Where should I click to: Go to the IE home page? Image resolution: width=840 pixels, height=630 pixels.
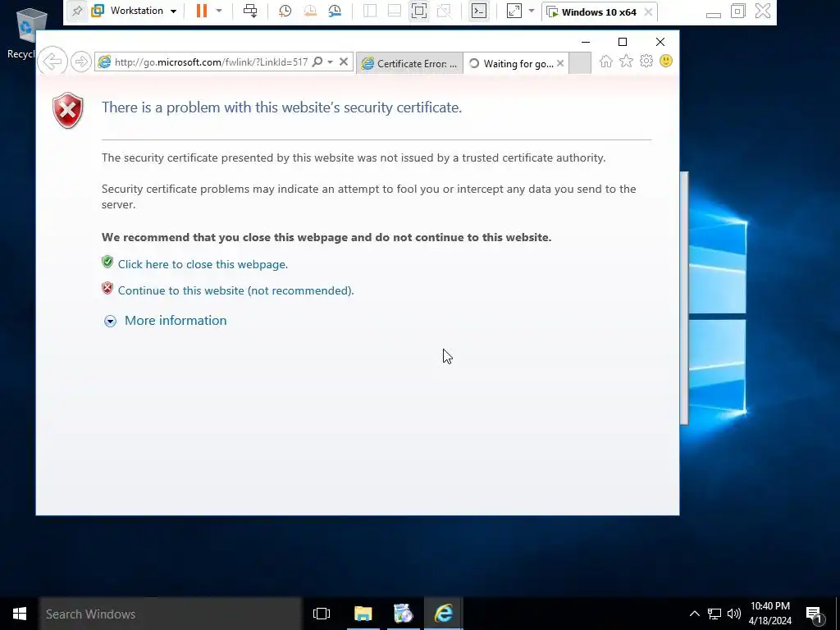coord(606,61)
